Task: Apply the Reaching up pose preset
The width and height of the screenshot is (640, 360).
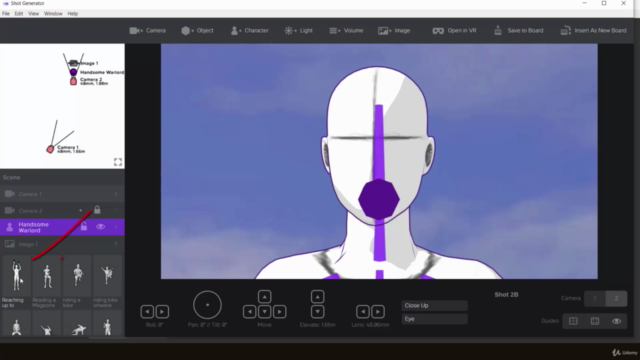Action: point(16,282)
